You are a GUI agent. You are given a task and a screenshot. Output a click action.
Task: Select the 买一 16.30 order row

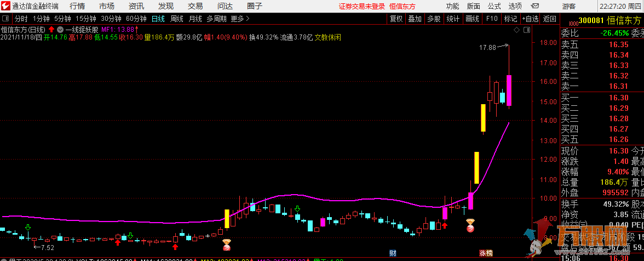(x=602, y=98)
